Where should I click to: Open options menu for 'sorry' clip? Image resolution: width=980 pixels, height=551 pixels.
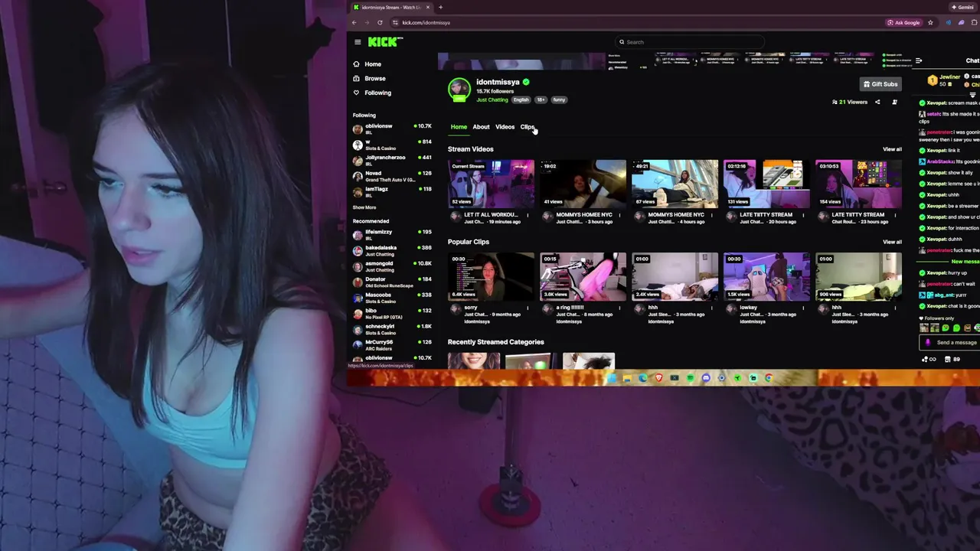tap(528, 308)
